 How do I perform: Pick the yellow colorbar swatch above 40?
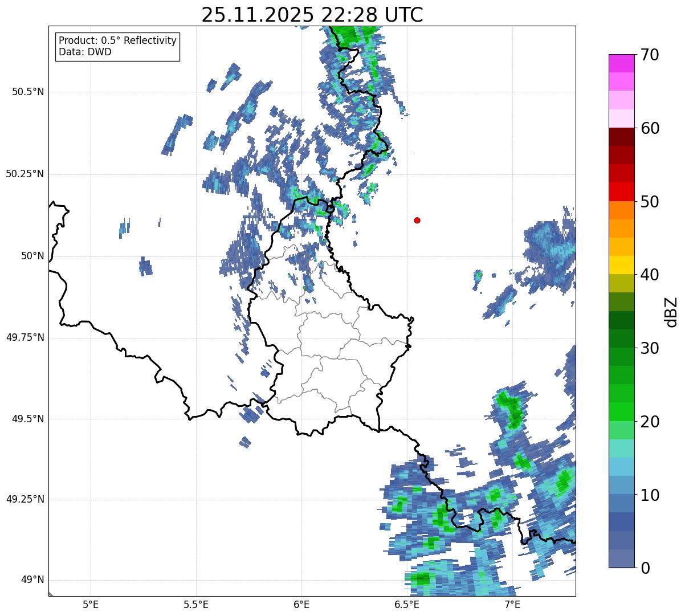[x=621, y=266]
